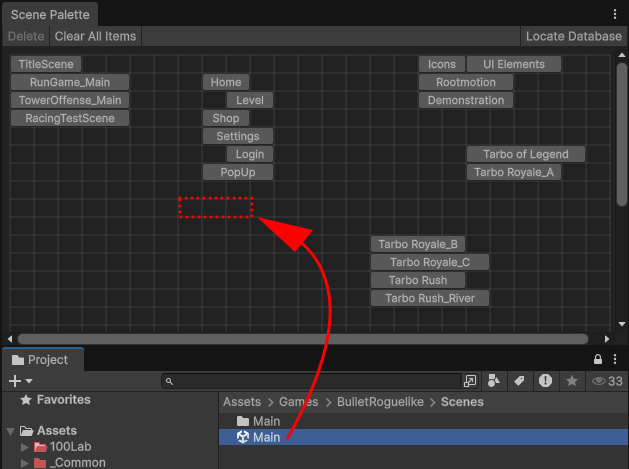The image size is (629, 469).
Task: Select Rootmotion palette item
Action: 466,82
